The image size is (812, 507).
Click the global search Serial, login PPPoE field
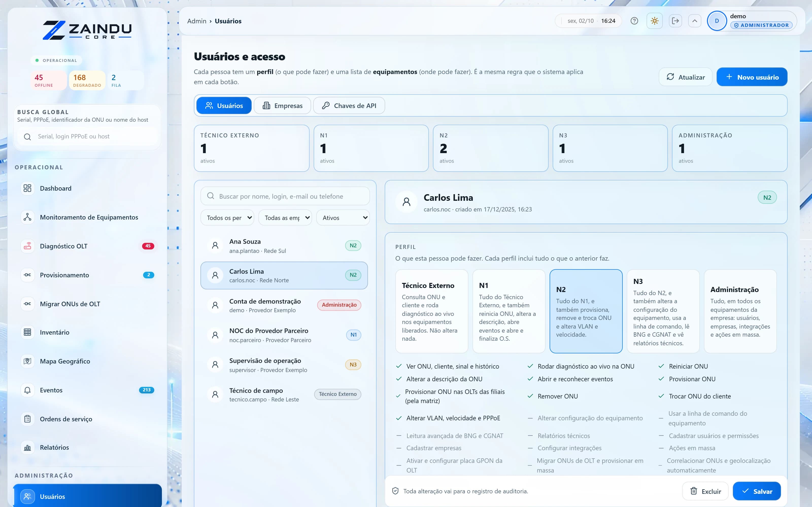87,136
